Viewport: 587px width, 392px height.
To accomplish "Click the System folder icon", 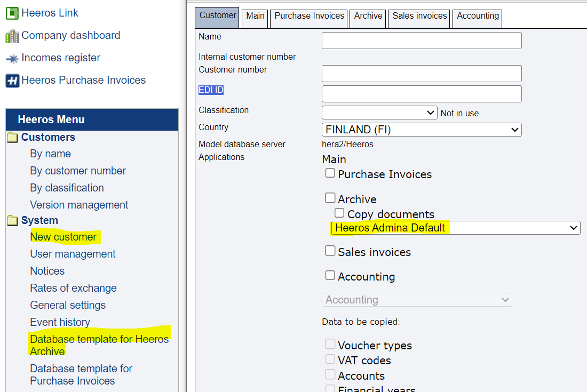I will point(12,220).
